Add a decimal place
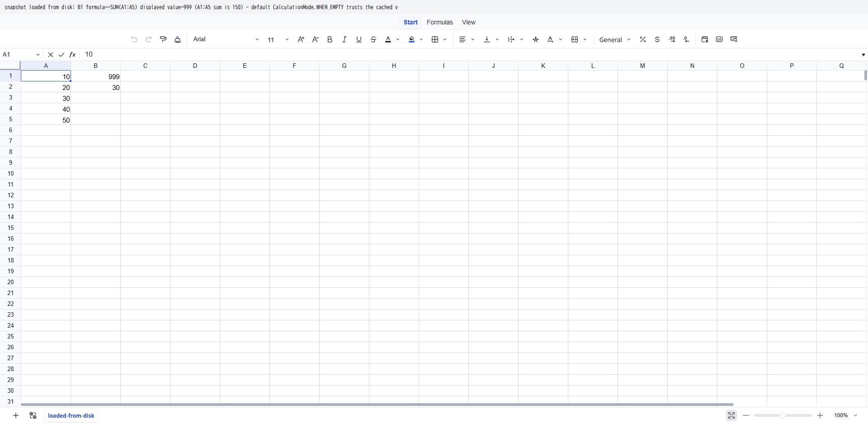 (672, 39)
